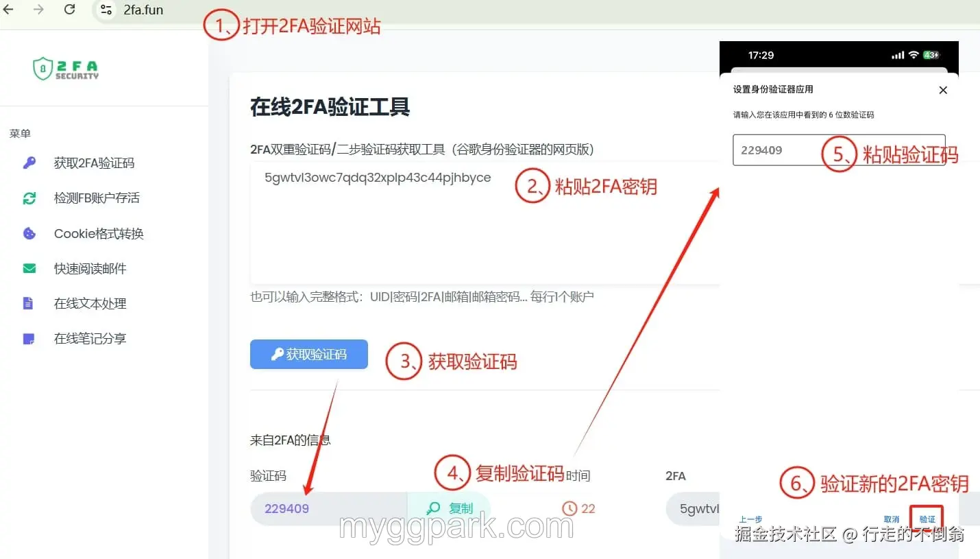
Task: Select Cookie格式转换 from the sidebar menu
Action: pos(99,233)
